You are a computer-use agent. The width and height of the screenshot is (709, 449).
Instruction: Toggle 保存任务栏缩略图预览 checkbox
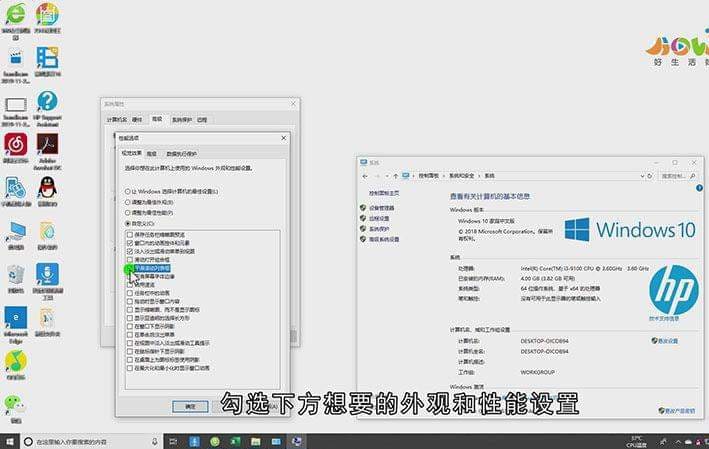[130, 235]
